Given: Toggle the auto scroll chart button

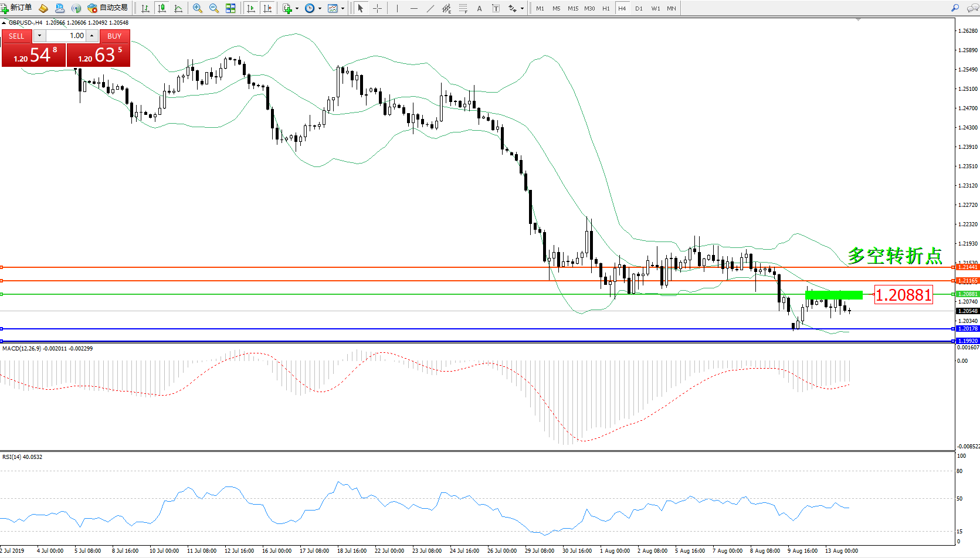Looking at the screenshot, I should tap(251, 8).
